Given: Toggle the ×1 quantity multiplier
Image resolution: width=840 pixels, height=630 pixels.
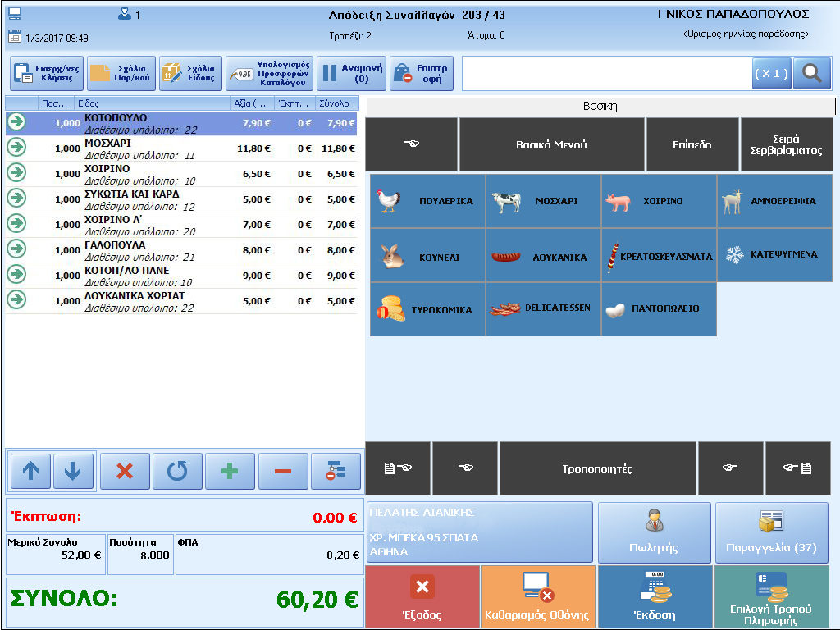Looking at the screenshot, I should pos(771,73).
